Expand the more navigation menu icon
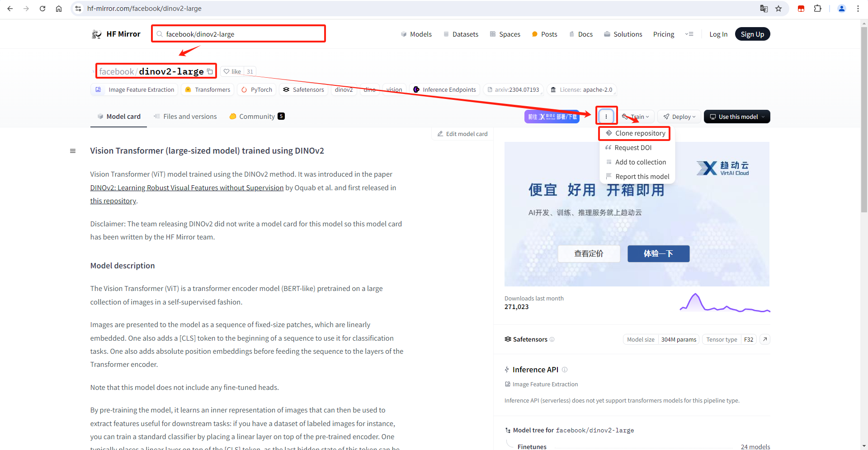This screenshot has height=450, width=868. point(689,34)
